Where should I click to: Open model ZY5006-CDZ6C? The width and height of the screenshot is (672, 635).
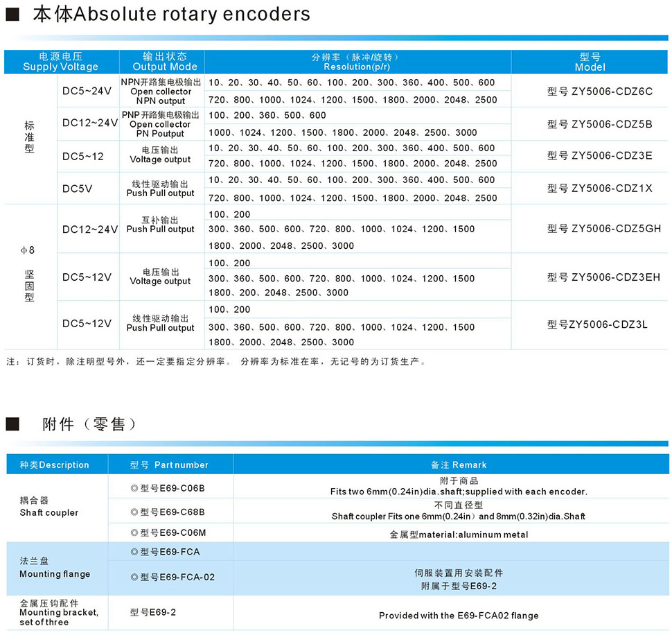pyautogui.click(x=600, y=92)
